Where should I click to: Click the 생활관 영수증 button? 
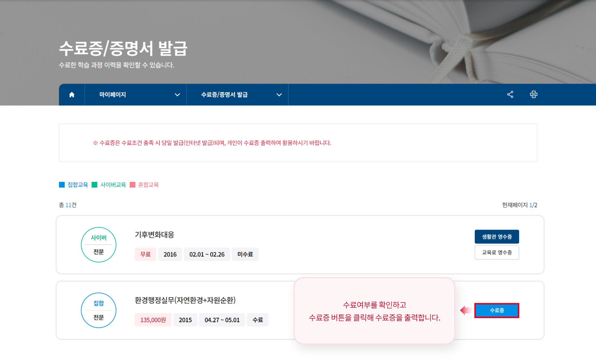click(x=497, y=236)
